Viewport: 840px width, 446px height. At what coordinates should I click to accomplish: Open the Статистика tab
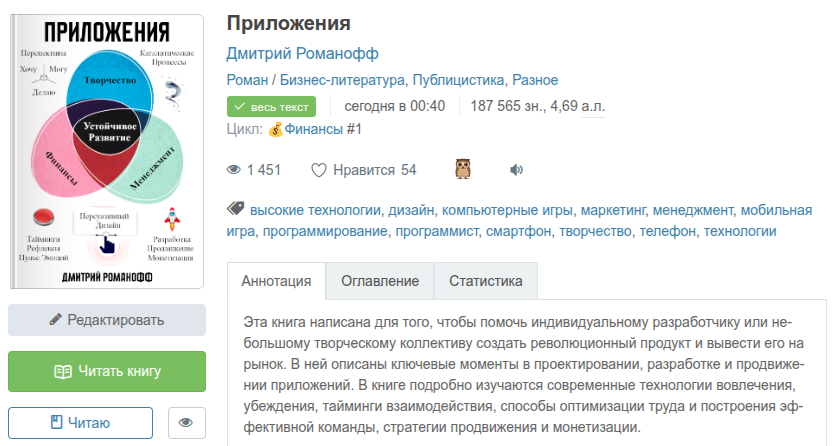point(485,281)
